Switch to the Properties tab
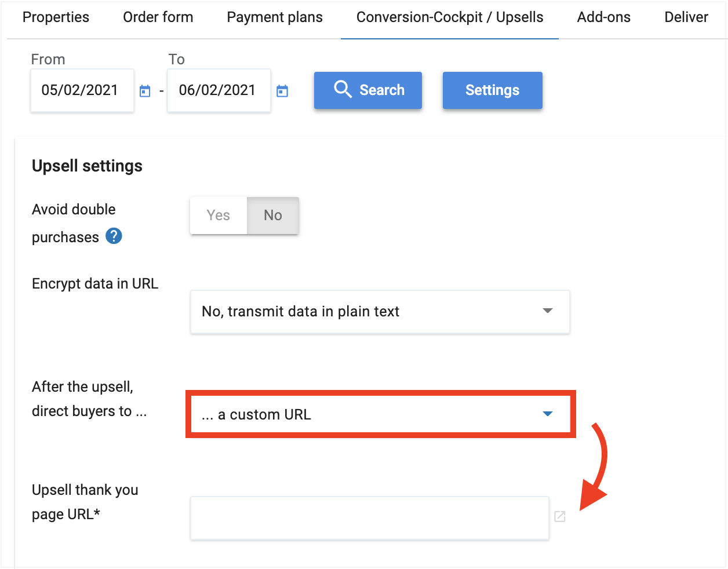The image size is (728, 569). pyautogui.click(x=56, y=17)
